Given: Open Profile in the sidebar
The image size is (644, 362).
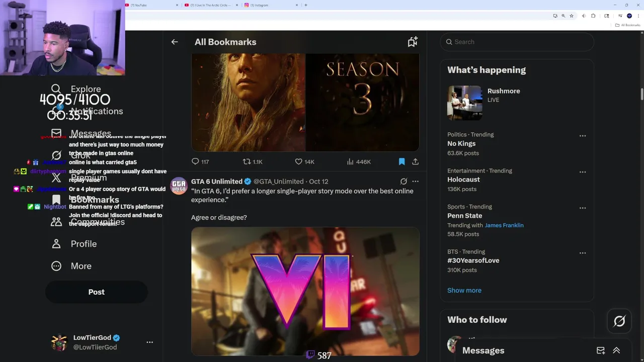Looking at the screenshot, I should 74,244.
